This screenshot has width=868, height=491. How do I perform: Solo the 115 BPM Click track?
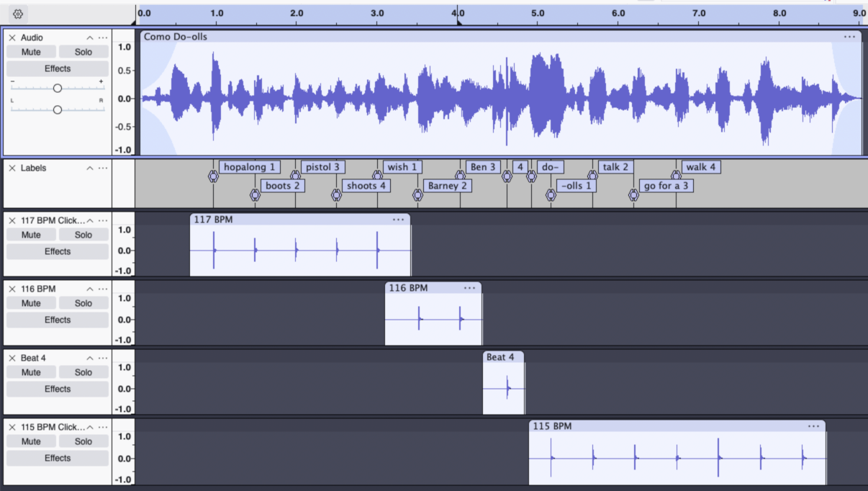[x=83, y=441]
